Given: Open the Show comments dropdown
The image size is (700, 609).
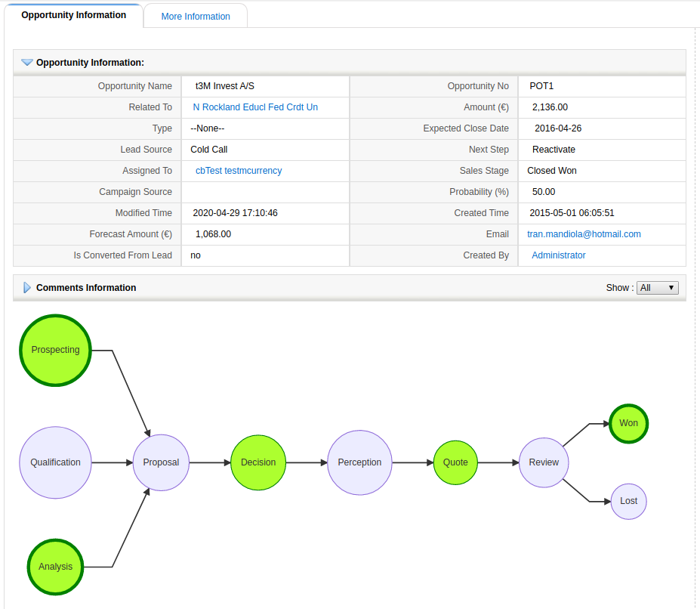Looking at the screenshot, I should 657,288.
